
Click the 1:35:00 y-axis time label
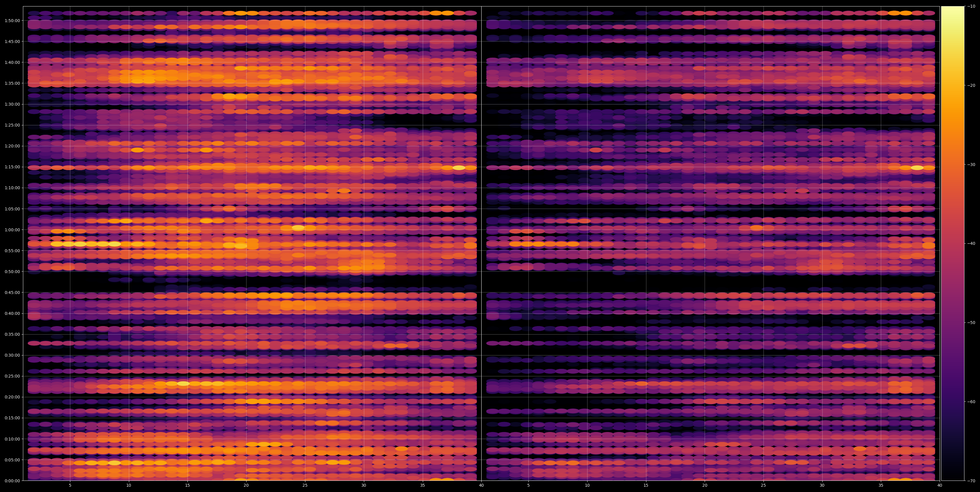click(13, 83)
